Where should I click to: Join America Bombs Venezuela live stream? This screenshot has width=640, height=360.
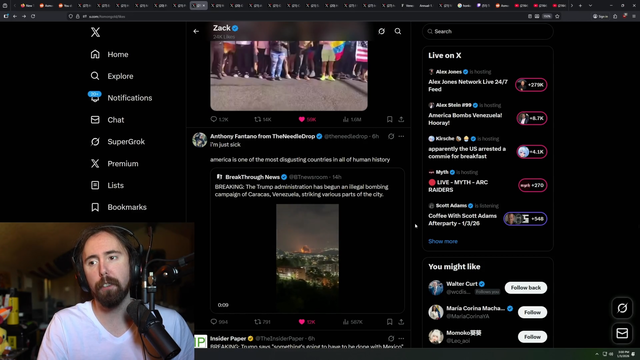465,119
